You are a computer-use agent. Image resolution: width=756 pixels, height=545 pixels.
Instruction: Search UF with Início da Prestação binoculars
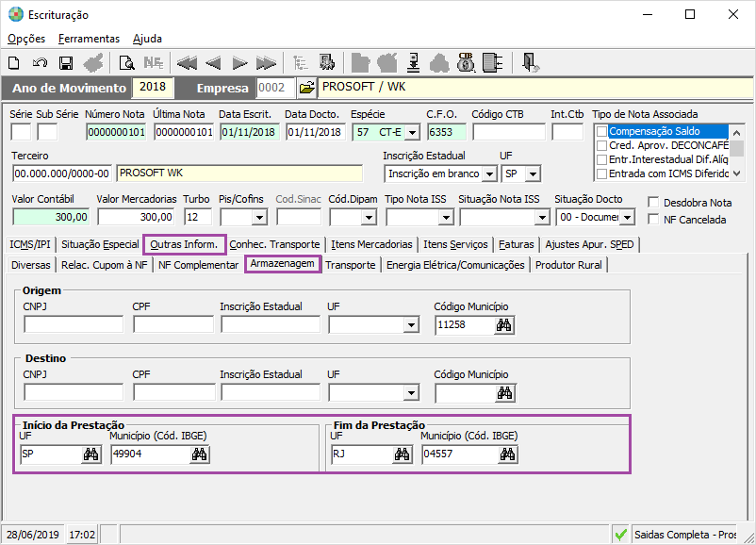coord(91,454)
